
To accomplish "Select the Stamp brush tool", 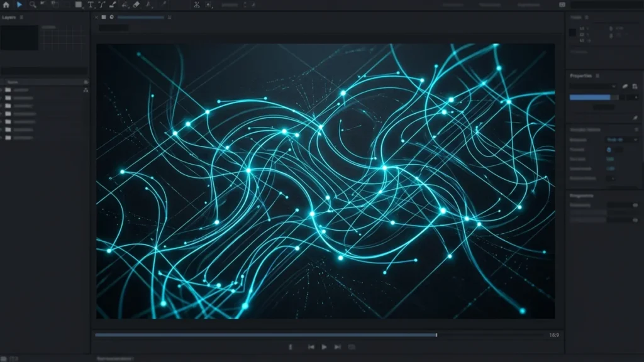I will [113, 5].
